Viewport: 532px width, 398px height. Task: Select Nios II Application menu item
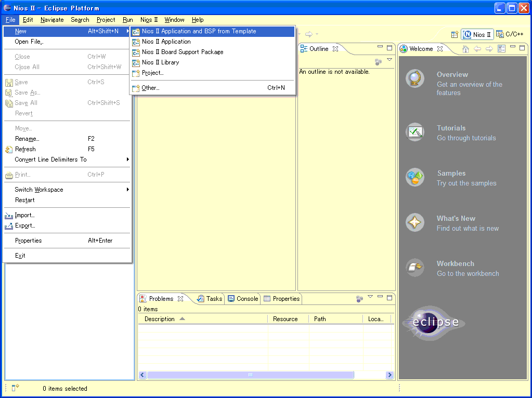(x=213, y=42)
